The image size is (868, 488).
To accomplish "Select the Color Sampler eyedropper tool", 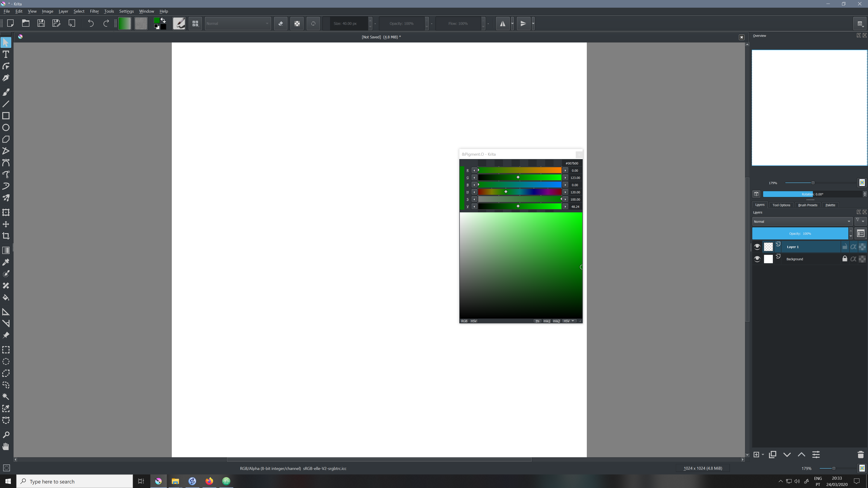I will pos(6,262).
